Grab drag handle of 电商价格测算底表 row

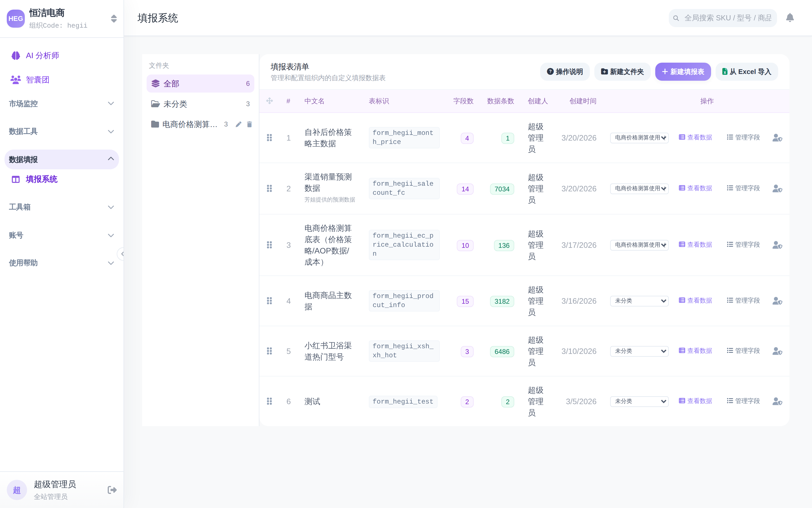[269, 245]
